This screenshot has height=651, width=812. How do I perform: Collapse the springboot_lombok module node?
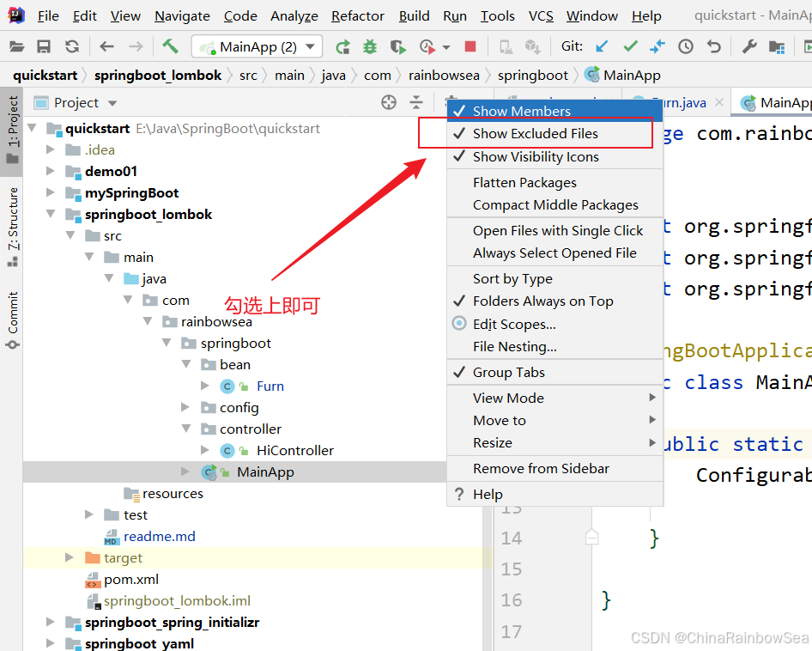coord(52,215)
